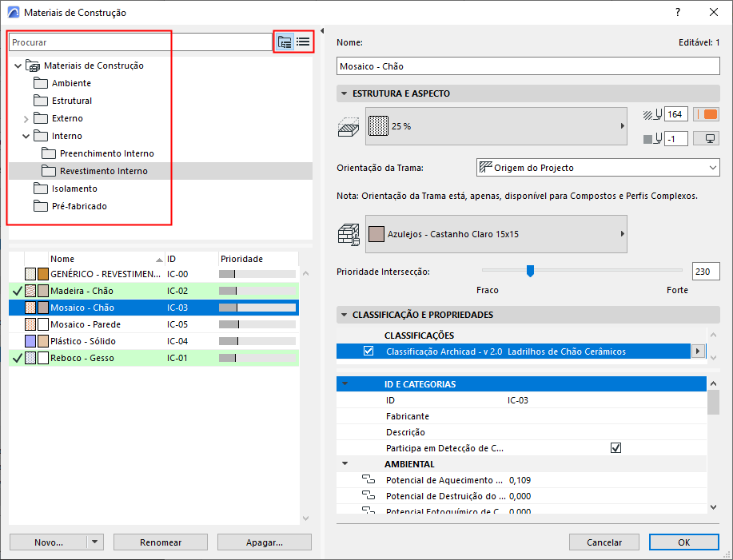Click cut fill structure icon

coord(349,127)
